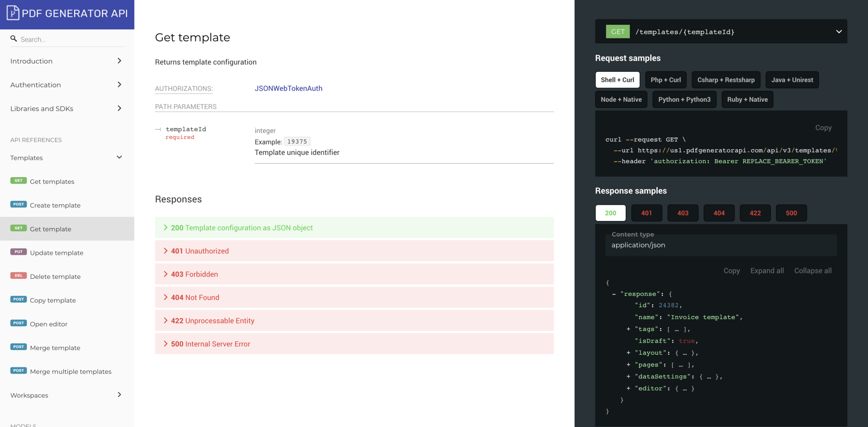Open the endpoint dropdown for /templates/{templateId}
This screenshot has width=868, height=427.
tap(839, 32)
